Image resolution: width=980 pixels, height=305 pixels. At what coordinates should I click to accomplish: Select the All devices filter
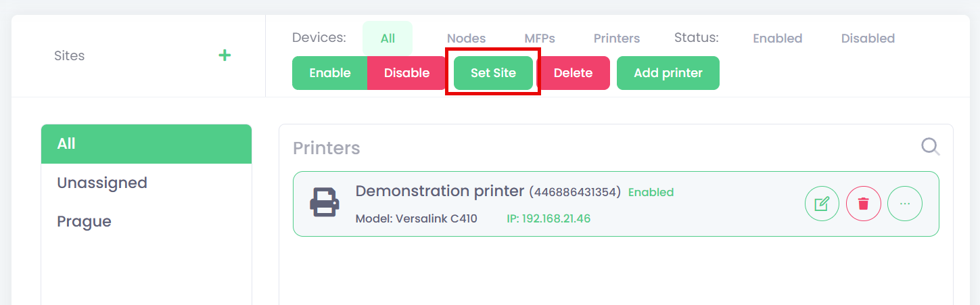point(388,39)
